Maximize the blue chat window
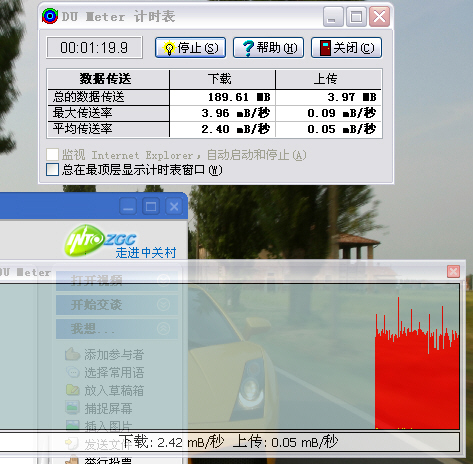Viewport: 473px width, 464px height. pos(151,207)
